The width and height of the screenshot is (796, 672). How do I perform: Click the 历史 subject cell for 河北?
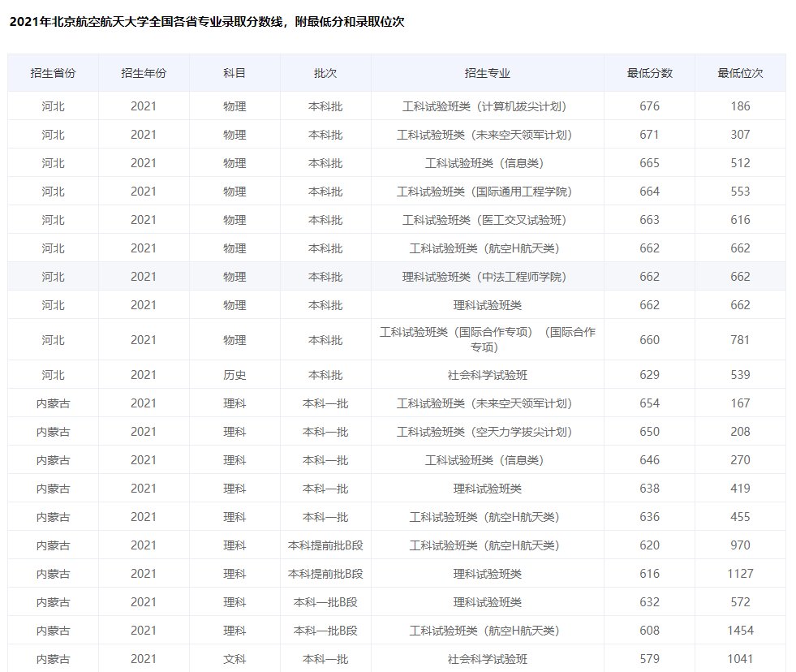point(236,374)
